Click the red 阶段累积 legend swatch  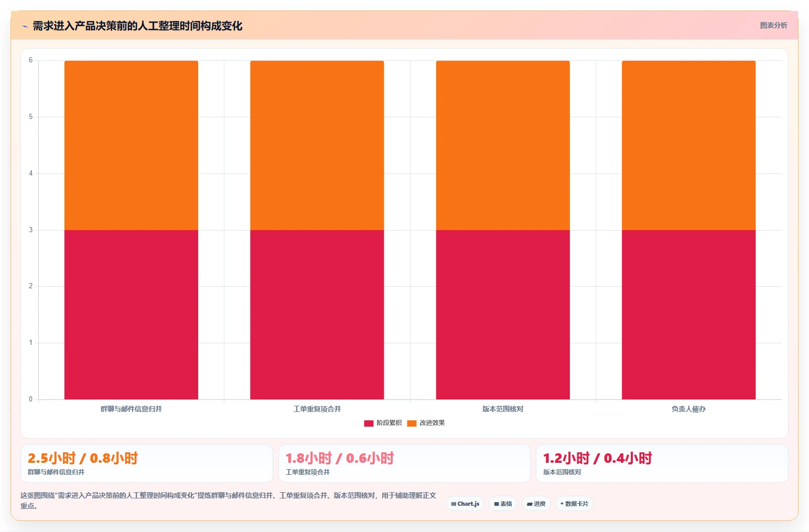(x=369, y=423)
